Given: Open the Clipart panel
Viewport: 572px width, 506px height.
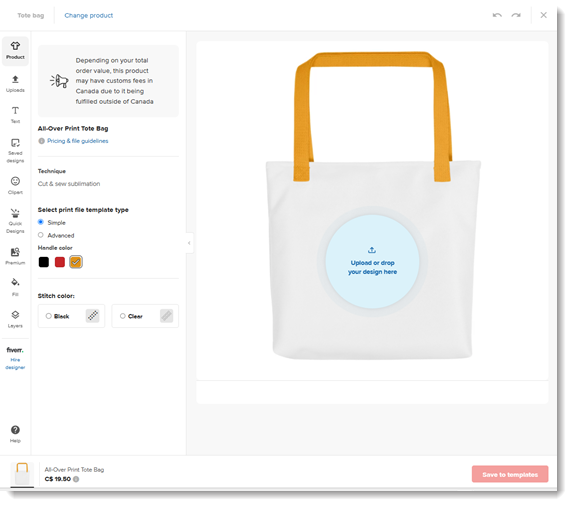Looking at the screenshot, I should (15, 185).
